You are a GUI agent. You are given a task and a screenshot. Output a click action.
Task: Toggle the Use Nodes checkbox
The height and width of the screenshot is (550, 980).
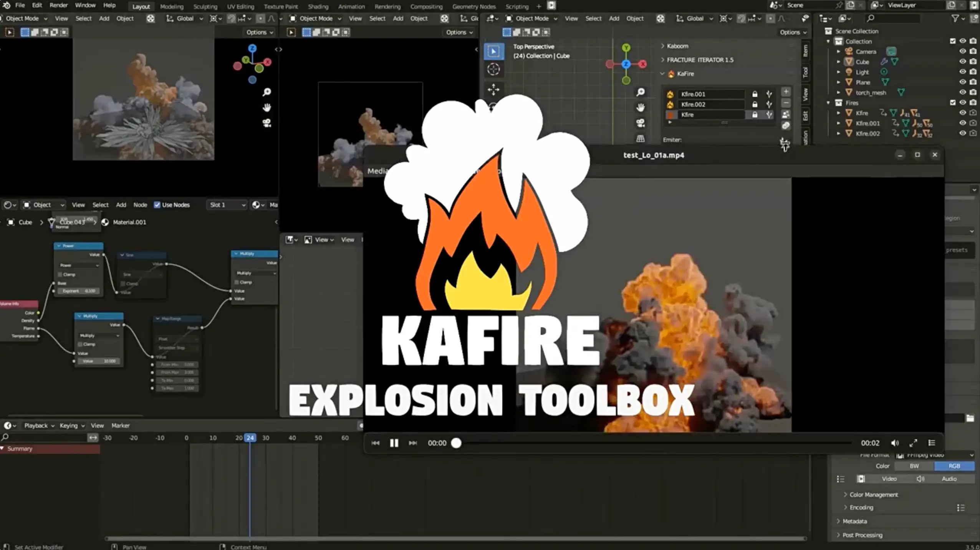(x=157, y=205)
